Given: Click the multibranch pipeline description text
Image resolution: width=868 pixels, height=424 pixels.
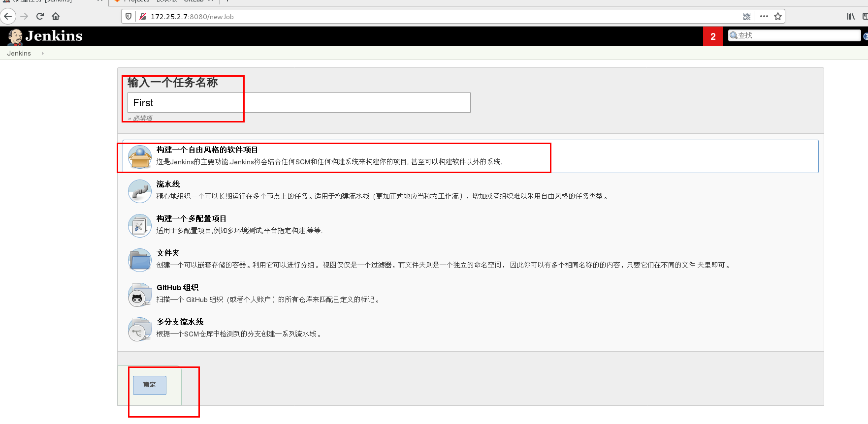Looking at the screenshot, I should tap(240, 334).
